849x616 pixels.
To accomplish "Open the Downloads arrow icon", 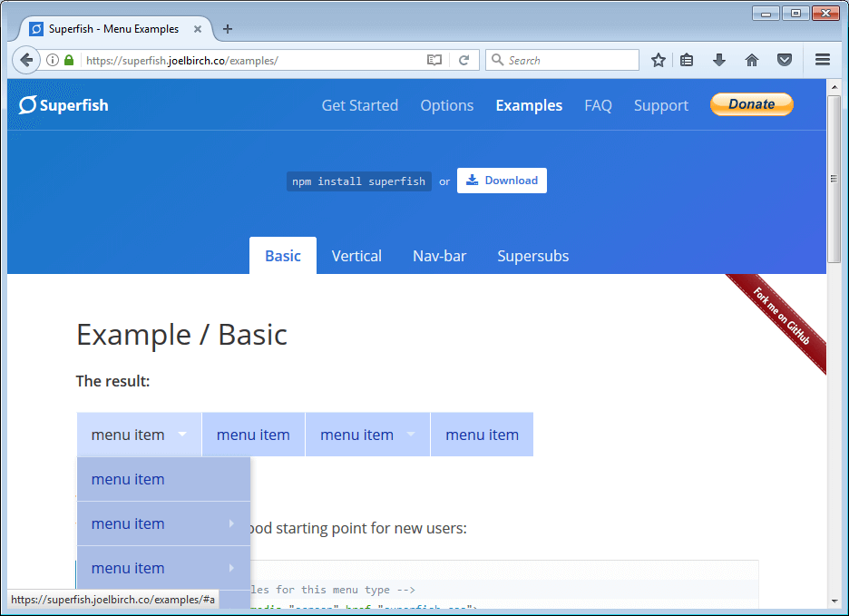I will [719, 60].
